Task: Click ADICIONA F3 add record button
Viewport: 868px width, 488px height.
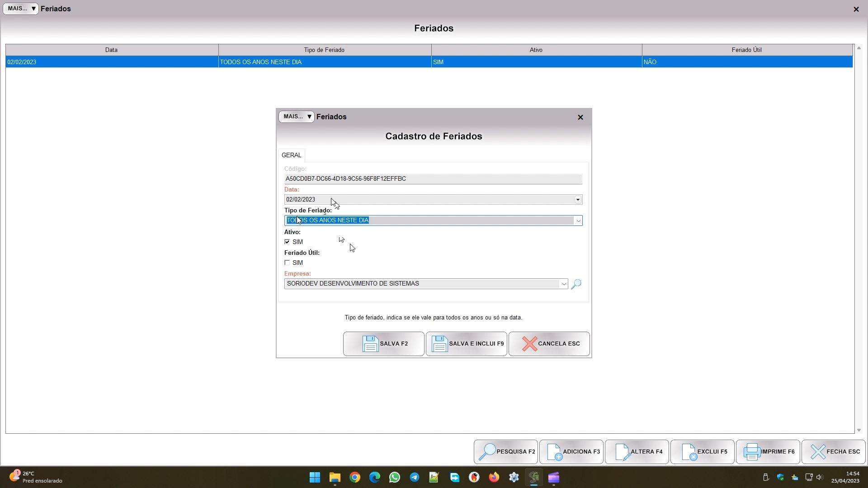Action: (571, 452)
